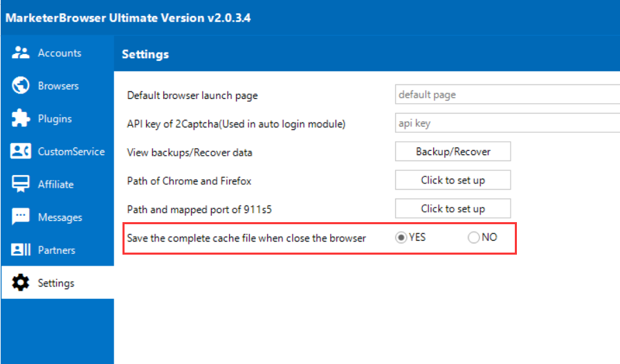Select NO for saving complete cache
The width and height of the screenshot is (620, 364).
tap(474, 237)
